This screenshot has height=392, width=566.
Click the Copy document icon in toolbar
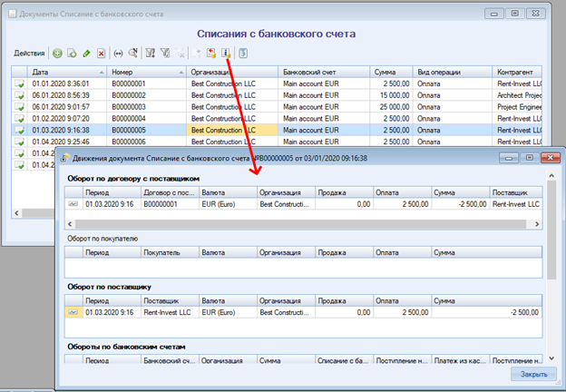click(x=72, y=54)
